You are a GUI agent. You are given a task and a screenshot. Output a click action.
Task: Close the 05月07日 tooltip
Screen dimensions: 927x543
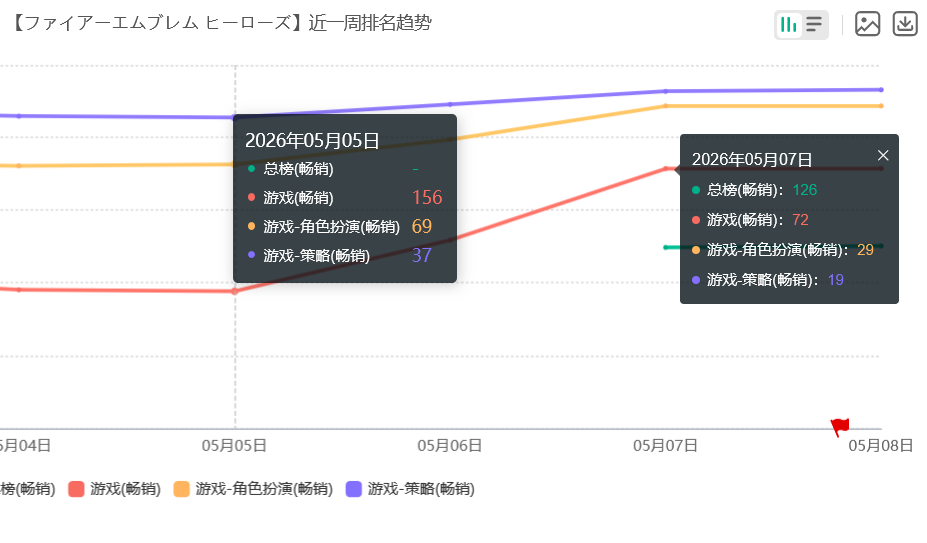[x=883, y=156]
